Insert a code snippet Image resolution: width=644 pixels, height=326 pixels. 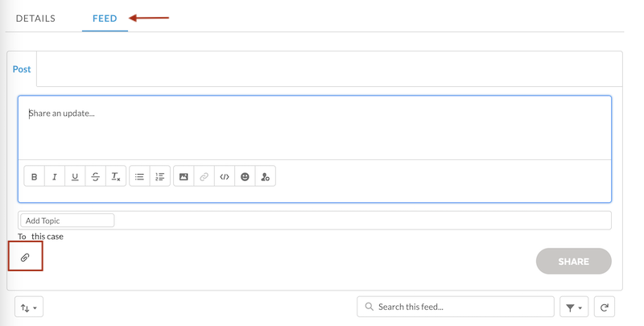[x=225, y=177]
